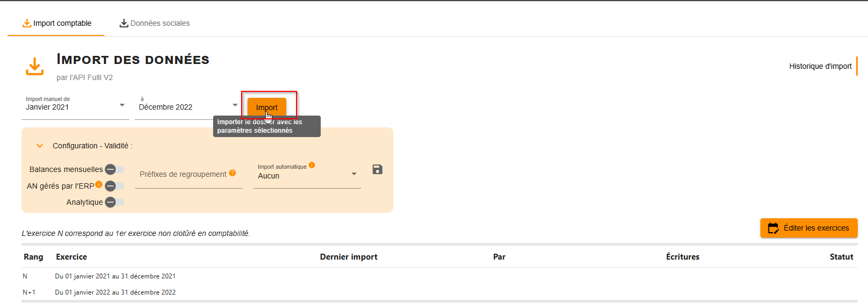Click the help icon beside Préfixes de regroupement
The width and height of the screenshot is (868, 308).
click(232, 173)
